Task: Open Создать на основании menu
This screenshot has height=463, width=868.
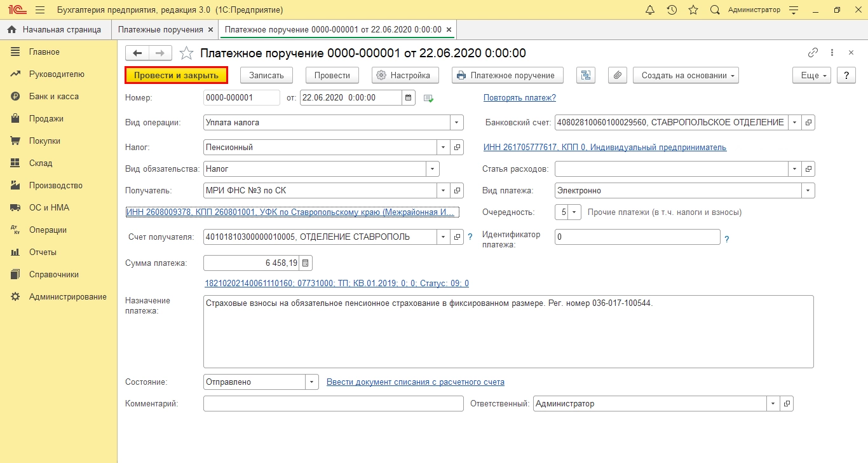Action: click(x=686, y=75)
